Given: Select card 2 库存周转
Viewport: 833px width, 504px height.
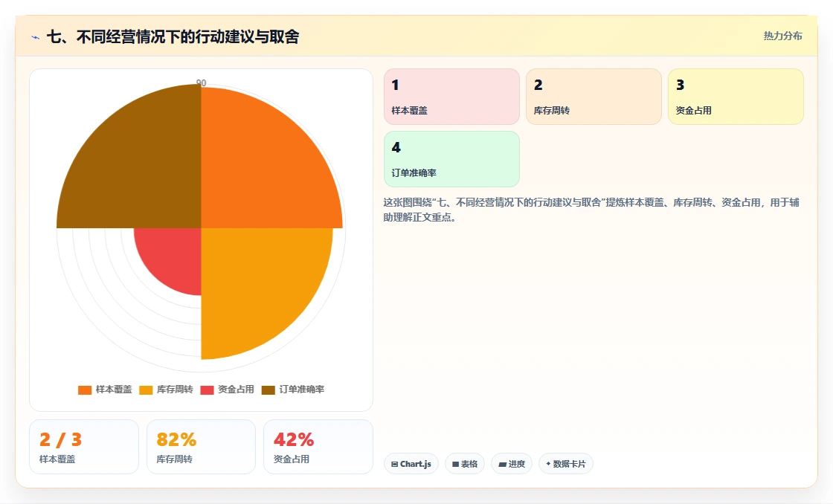Looking at the screenshot, I should 594,97.
